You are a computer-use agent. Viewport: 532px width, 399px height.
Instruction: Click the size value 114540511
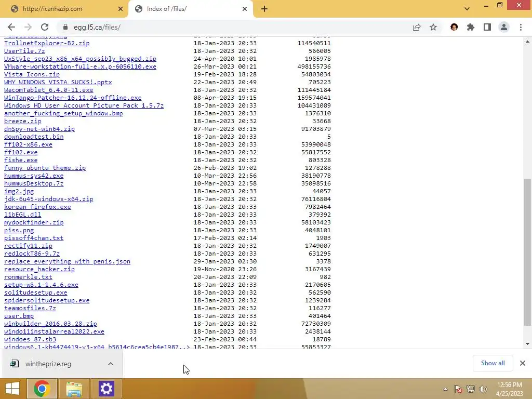click(x=314, y=43)
